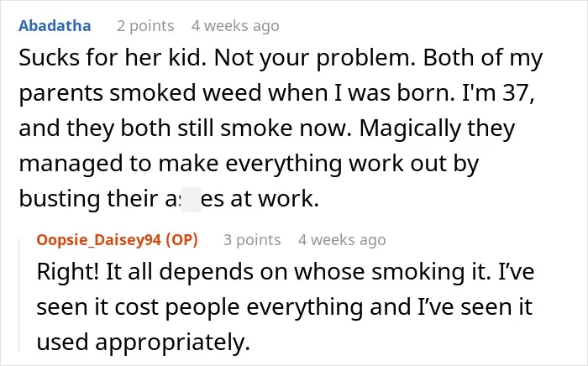Click the "3 points" score label

pos(252,240)
